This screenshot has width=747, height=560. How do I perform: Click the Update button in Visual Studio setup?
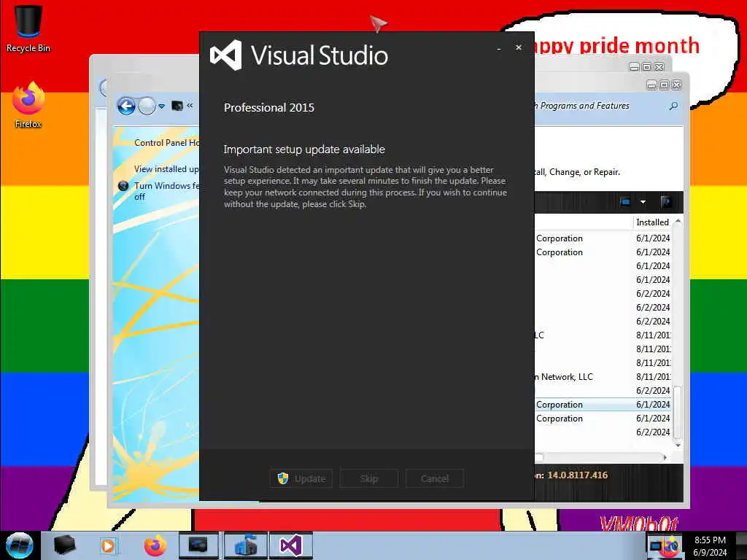pyautogui.click(x=301, y=478)
